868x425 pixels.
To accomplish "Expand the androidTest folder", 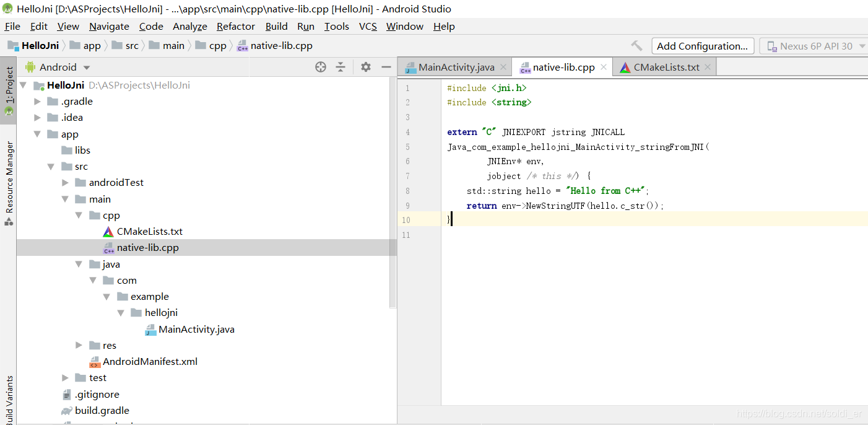I will [x=66, y=183].
